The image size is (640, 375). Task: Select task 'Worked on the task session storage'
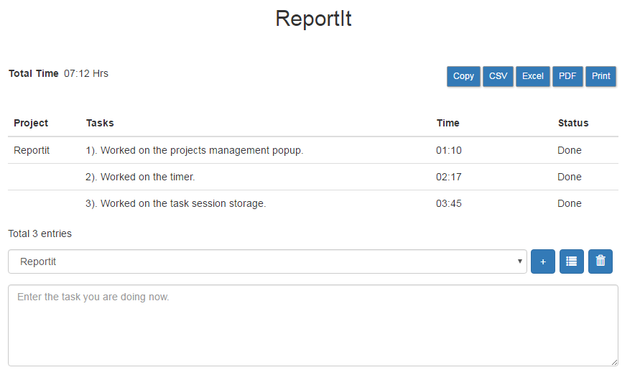tap(176, 203)
